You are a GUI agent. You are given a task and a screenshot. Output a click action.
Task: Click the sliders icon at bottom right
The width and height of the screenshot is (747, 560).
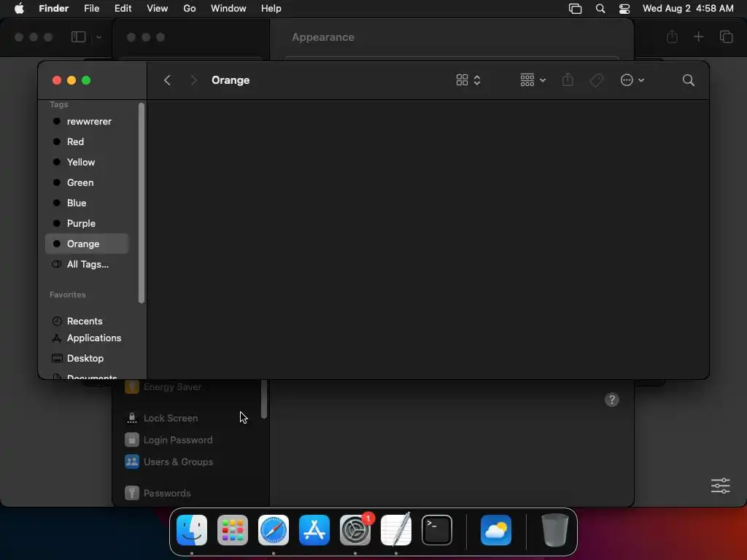[x=720, y=486]
